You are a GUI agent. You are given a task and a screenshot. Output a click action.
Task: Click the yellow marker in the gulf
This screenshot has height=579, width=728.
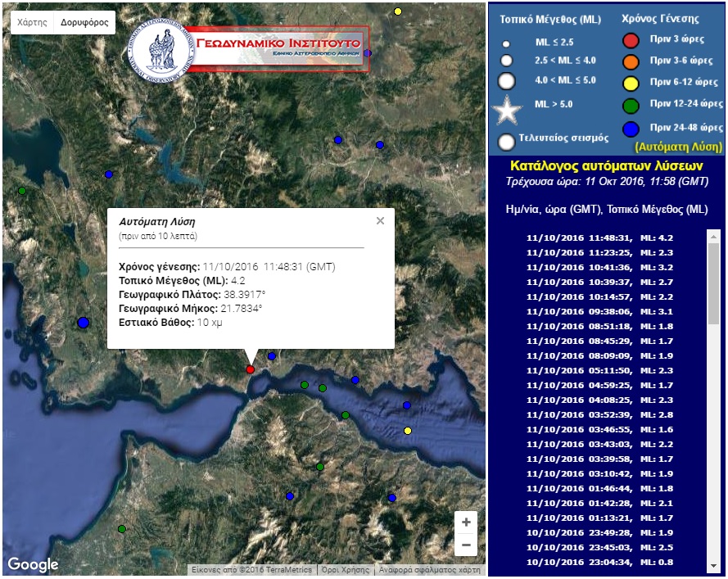pyautogui.click(x=408, y=431)
